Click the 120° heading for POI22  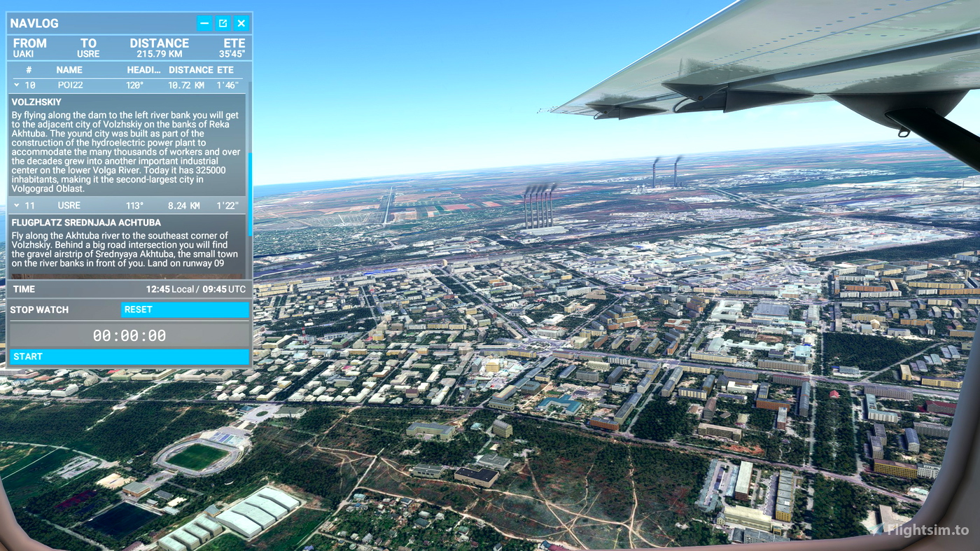[134, 85]
